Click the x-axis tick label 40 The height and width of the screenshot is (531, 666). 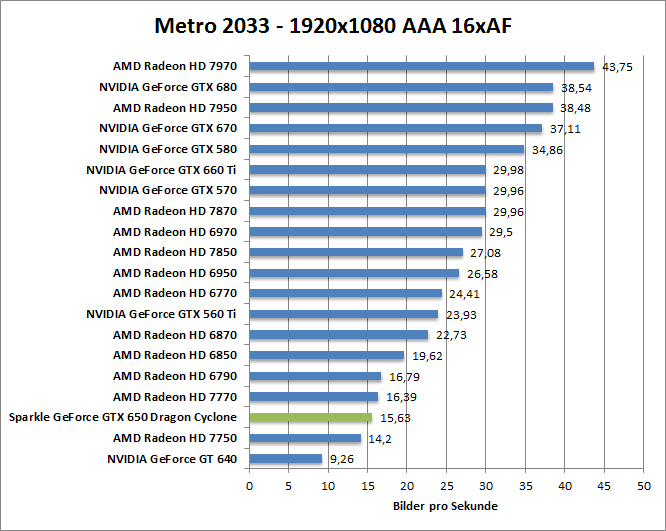pos(565,486)
